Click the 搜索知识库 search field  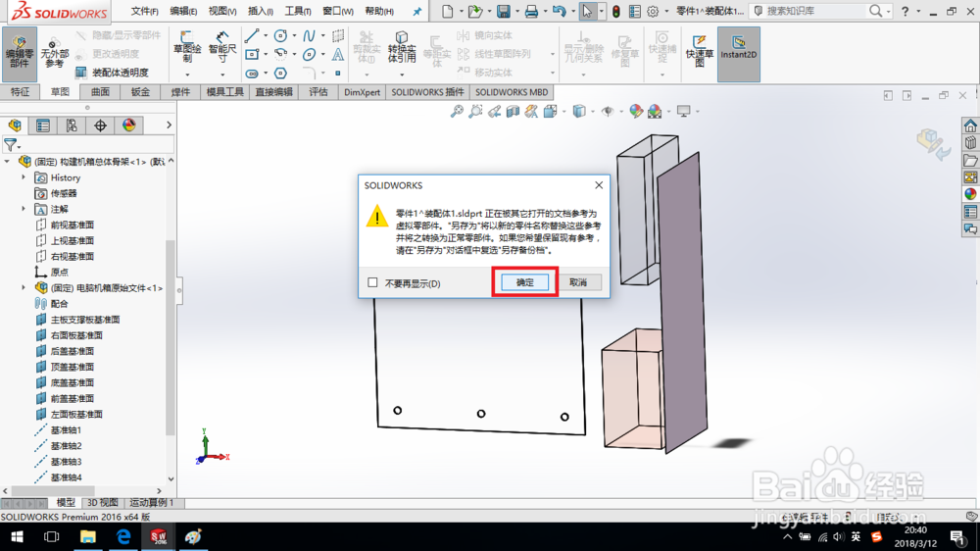tap(815, 11)
